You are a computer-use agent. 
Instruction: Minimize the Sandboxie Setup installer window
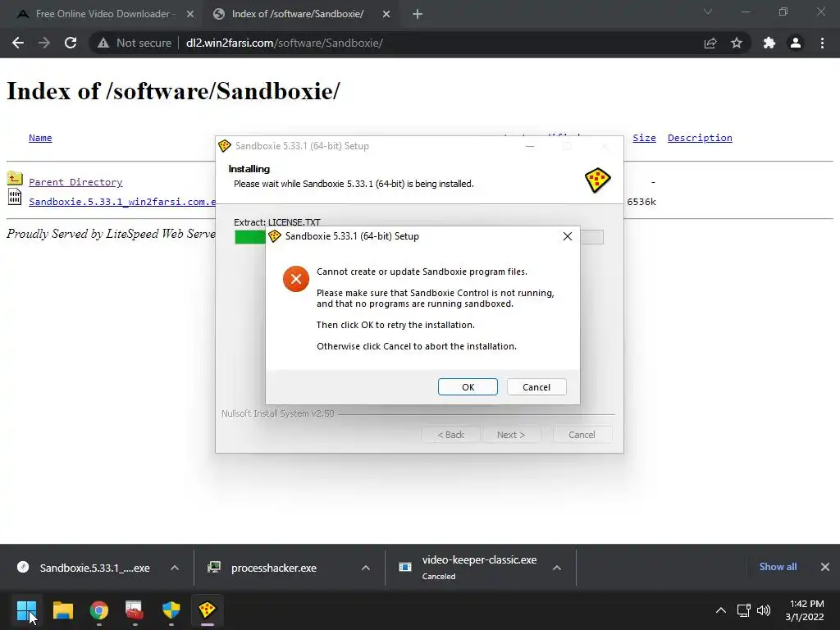point(530,146)
